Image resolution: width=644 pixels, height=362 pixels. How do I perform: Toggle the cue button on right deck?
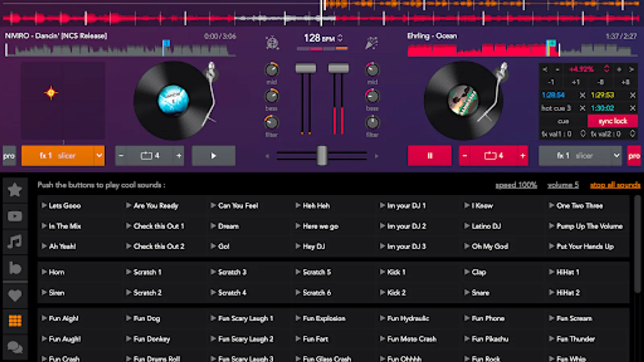[563, 121]
